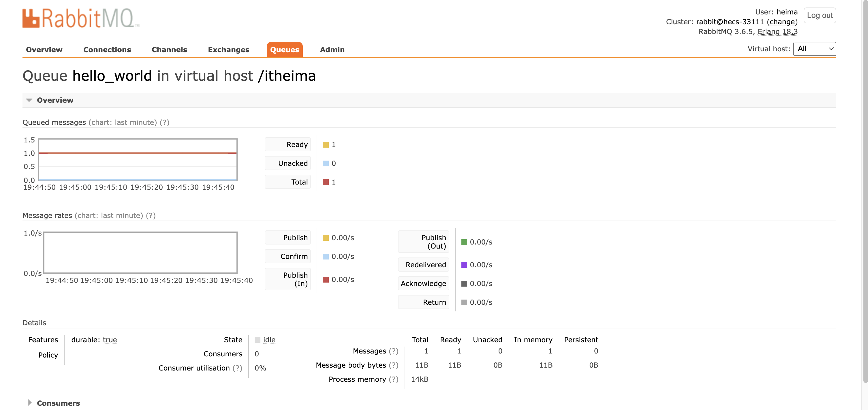Click the Log out button
The height and width of the screenshot is (410, 868).
coord(819,16)
